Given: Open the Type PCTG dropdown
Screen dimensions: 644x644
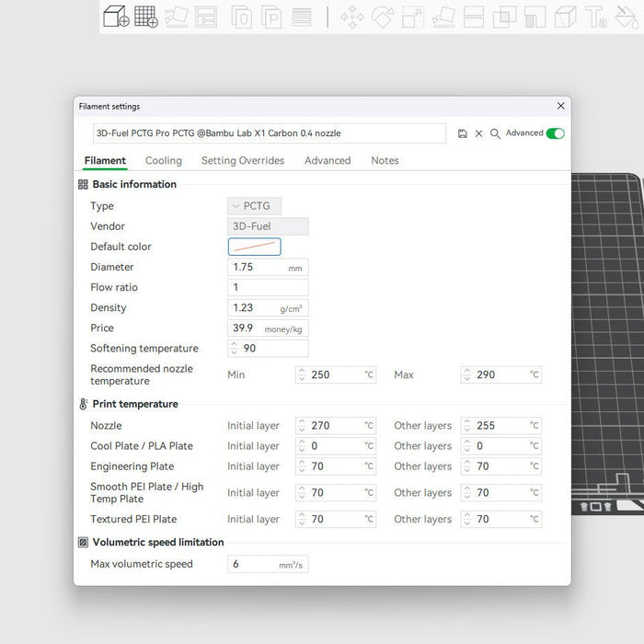Looking at the screenshot, I should click(x=254, y=206).
